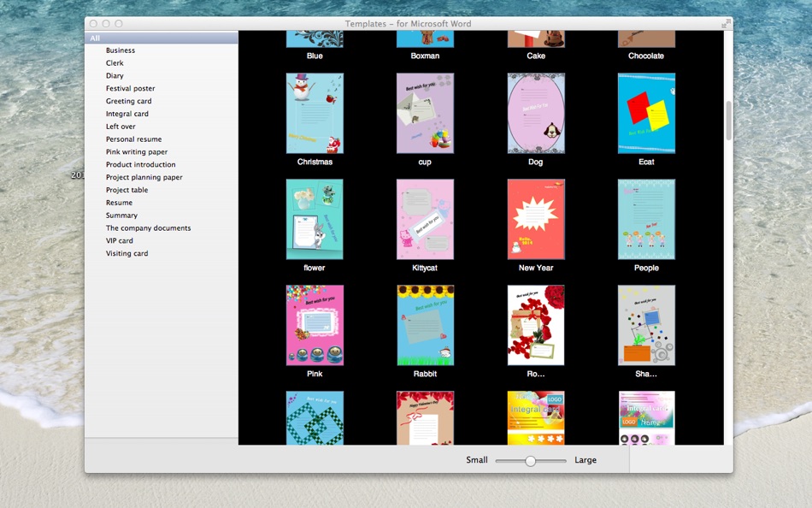The height and width of the screenshot is (508, 812).
Task: Pick the Boxman template thumbnail
Action: [x=425, y=38]
